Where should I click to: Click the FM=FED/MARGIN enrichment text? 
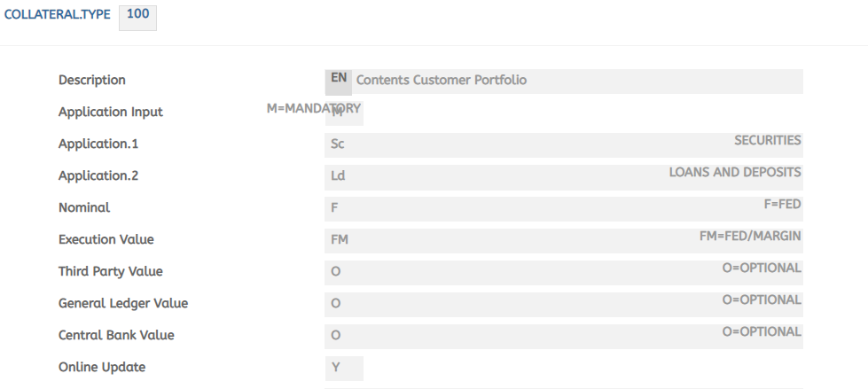[x=750, y=237]
